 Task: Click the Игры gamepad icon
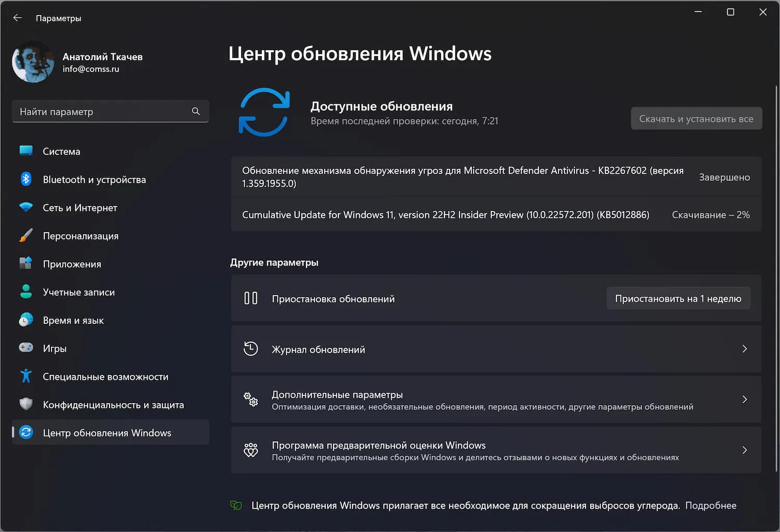26,348
